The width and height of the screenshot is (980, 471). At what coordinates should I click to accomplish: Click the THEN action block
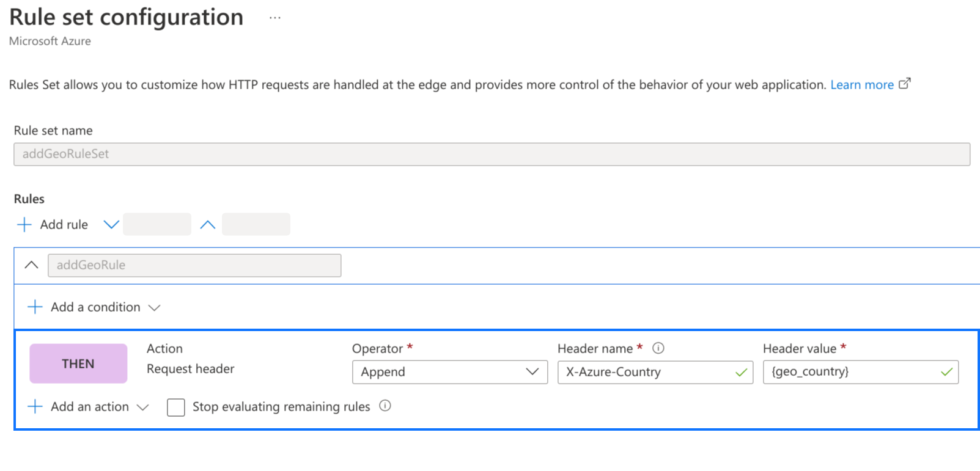(x=78, y=363)
